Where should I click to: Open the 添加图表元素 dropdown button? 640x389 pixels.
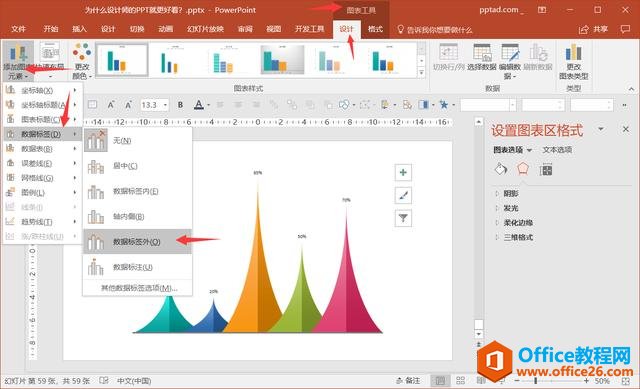point(18,61)
